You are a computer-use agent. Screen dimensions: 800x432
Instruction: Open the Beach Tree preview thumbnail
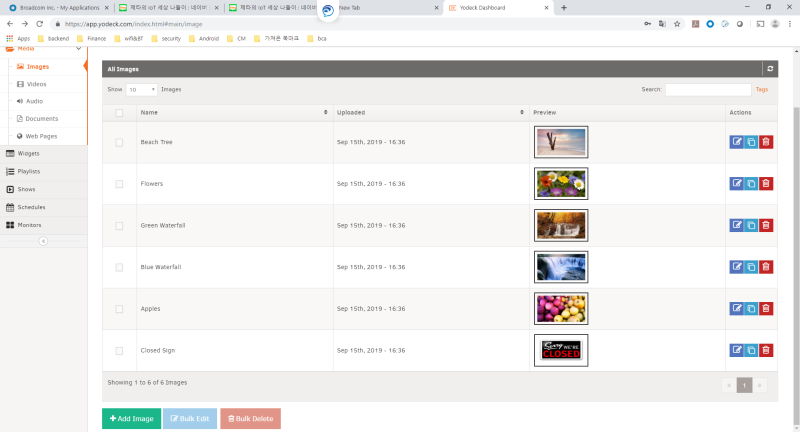[561, 142]
